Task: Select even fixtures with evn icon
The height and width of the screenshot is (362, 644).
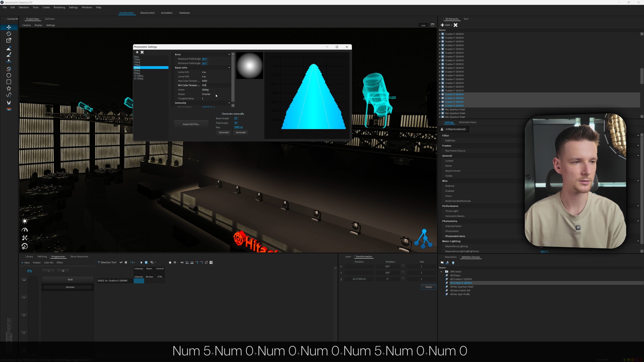Action: point(187,263)
